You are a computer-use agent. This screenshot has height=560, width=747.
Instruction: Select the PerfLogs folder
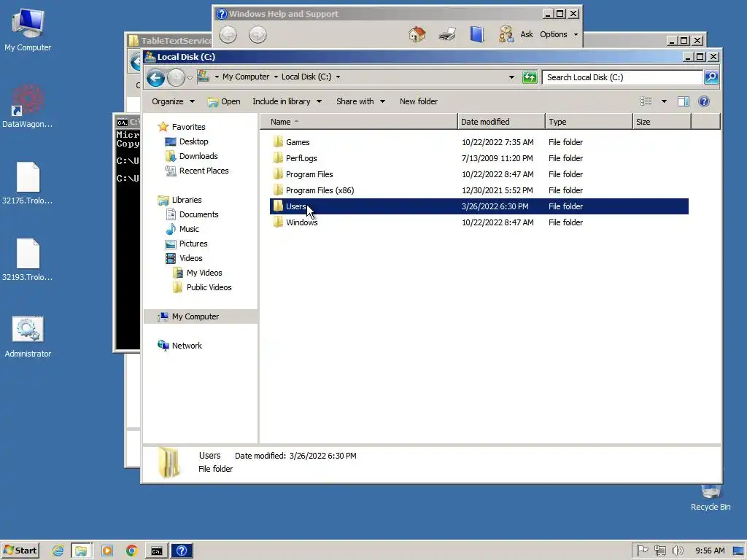click(x=301, y=158)
